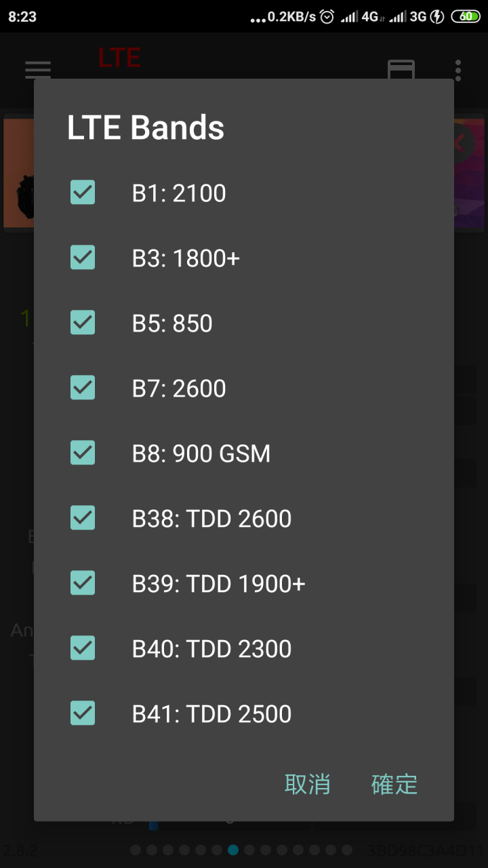Tap the highlighted page indicator dot
Image resolution: width=488 pixels, height=868 pixels.
(x=233, y=850)
